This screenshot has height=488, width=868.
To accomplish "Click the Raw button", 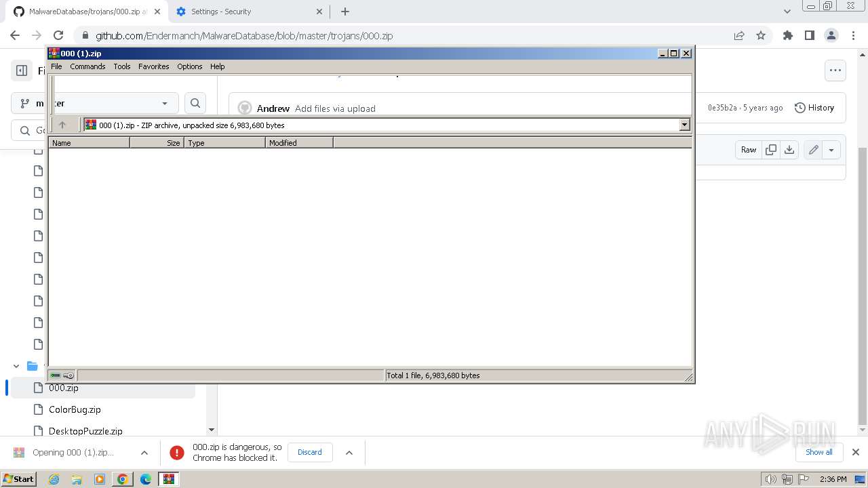I will pos(749,150).
